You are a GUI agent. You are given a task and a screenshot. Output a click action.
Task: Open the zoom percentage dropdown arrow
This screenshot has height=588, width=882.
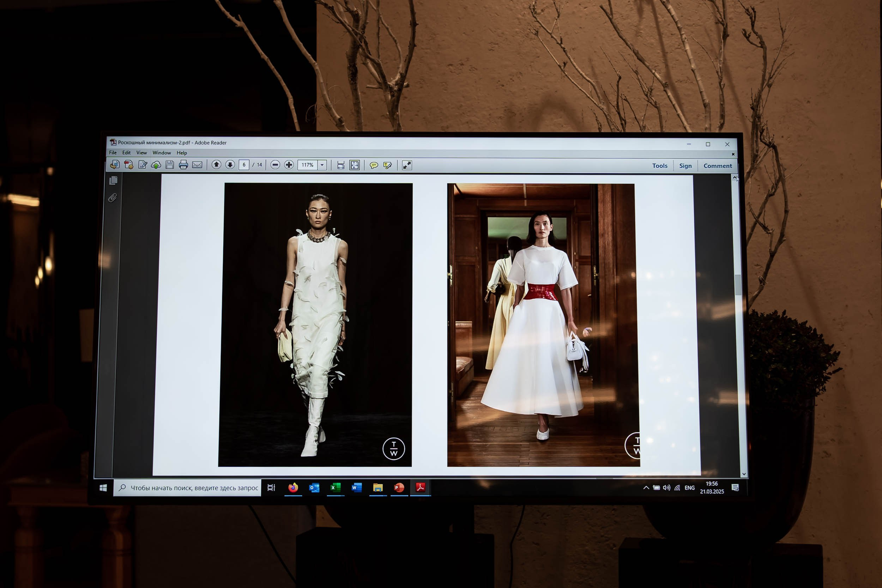[322, 165]
